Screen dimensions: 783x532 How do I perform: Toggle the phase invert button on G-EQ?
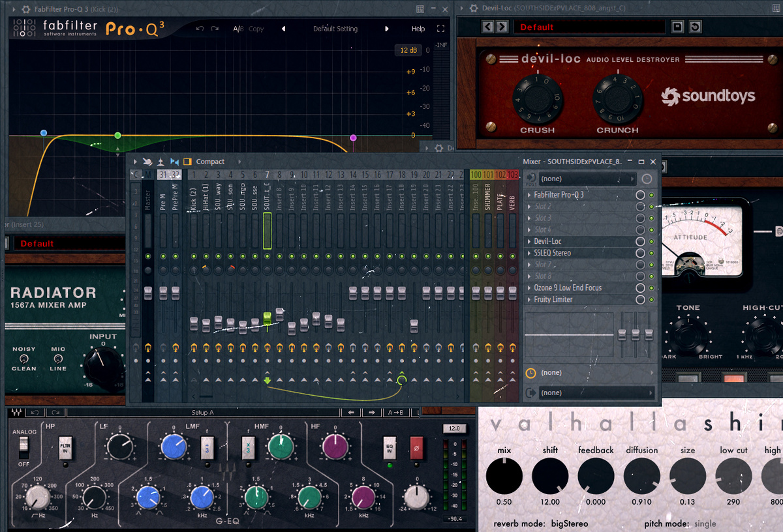(x=415, y=448)
